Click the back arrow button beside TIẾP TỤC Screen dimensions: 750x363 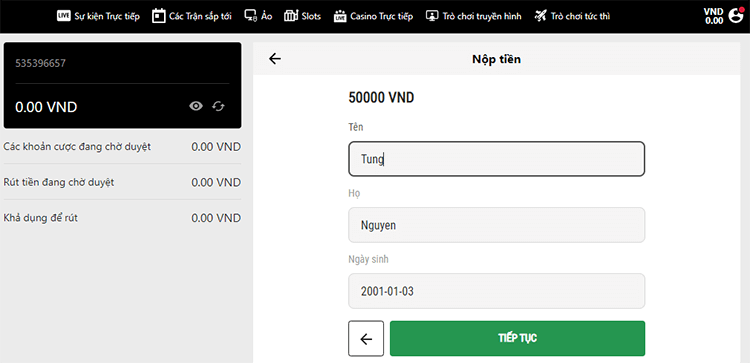pos(366,339)
